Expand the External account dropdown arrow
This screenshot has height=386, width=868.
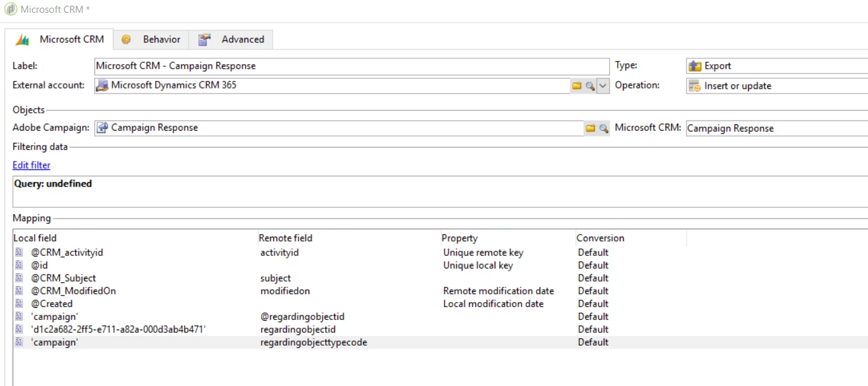tap(602, 86)
